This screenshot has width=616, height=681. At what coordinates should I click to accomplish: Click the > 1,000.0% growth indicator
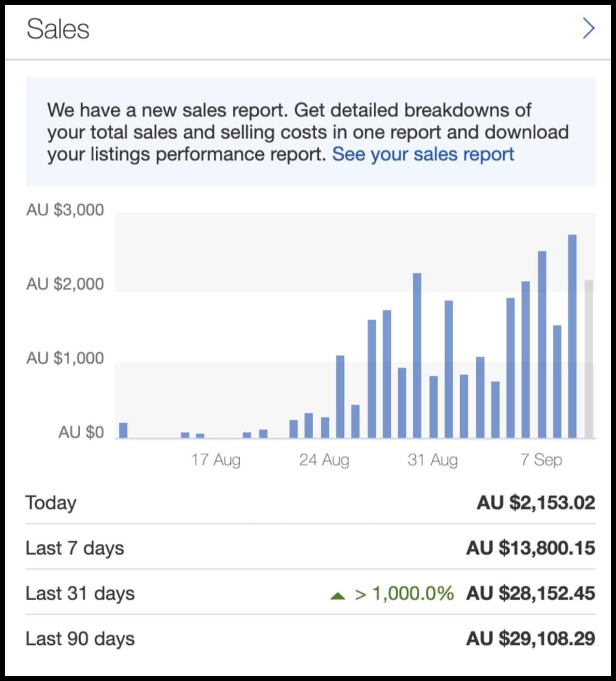(404, 594)
